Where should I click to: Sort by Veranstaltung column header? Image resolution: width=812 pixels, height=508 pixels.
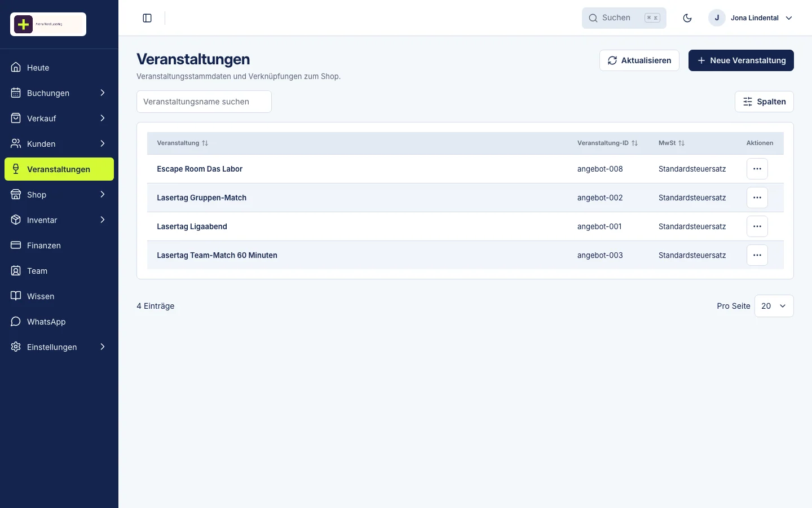183,143
